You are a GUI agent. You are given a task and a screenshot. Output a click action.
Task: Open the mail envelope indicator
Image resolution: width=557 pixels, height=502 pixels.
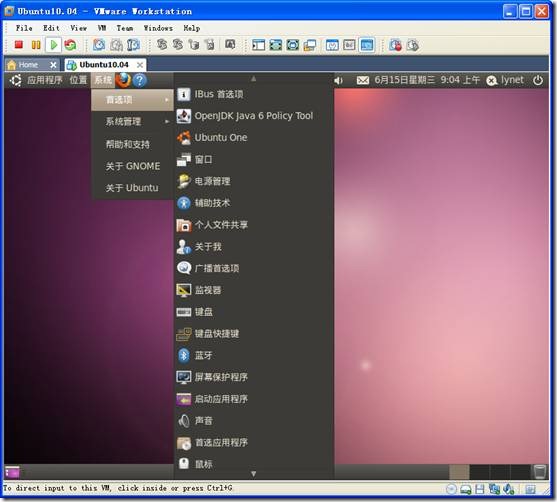pyautogui.click(x=362, y=81)
